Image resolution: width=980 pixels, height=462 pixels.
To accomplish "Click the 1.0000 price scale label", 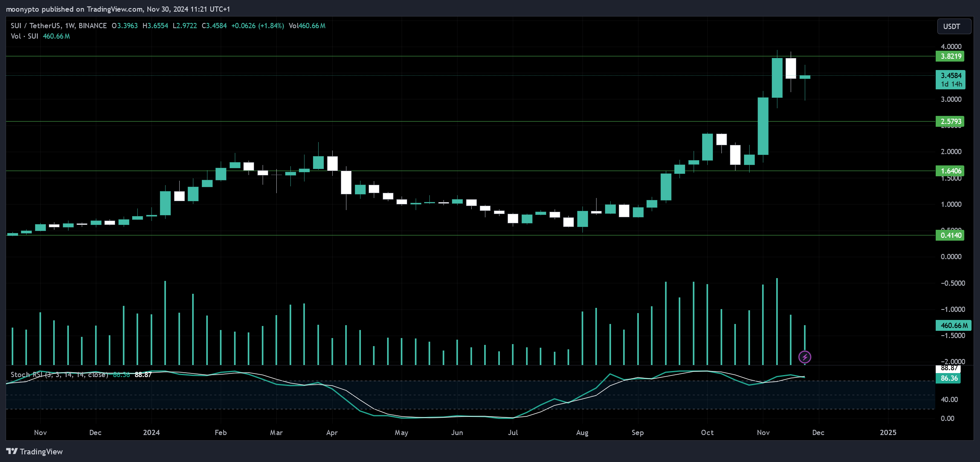I will (951, 204).
